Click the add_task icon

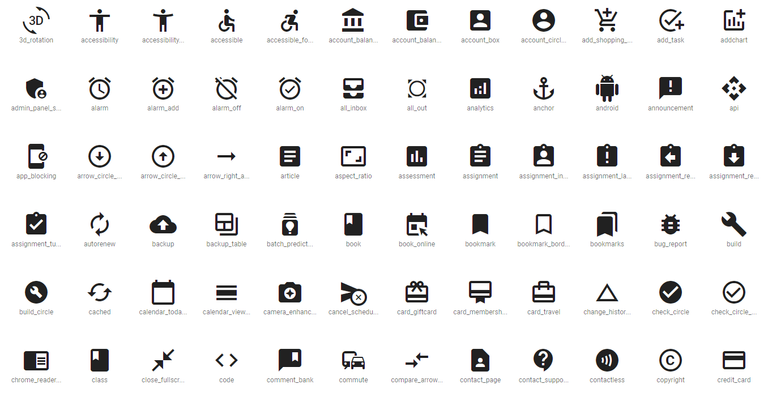pyautogui.click(x=671, y=21)
